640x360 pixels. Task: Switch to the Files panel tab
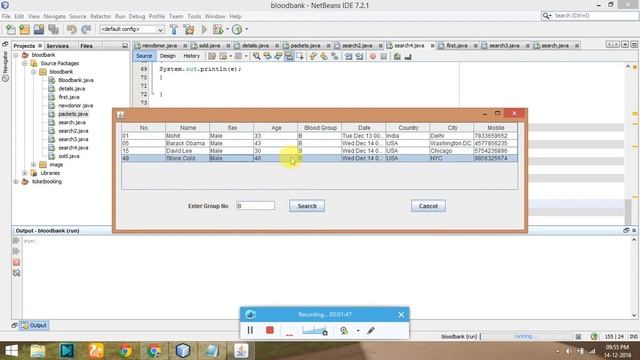coord(86,46)
